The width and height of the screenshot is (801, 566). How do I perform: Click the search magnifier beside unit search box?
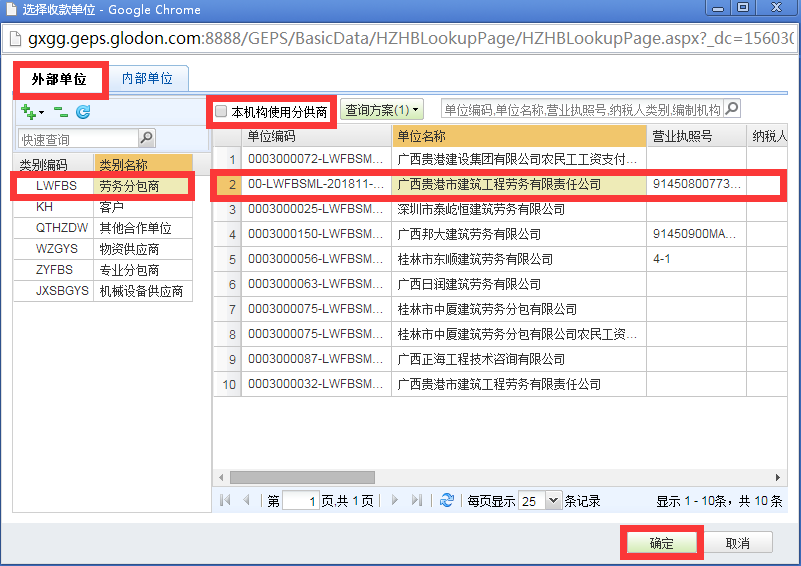(732, 108)
